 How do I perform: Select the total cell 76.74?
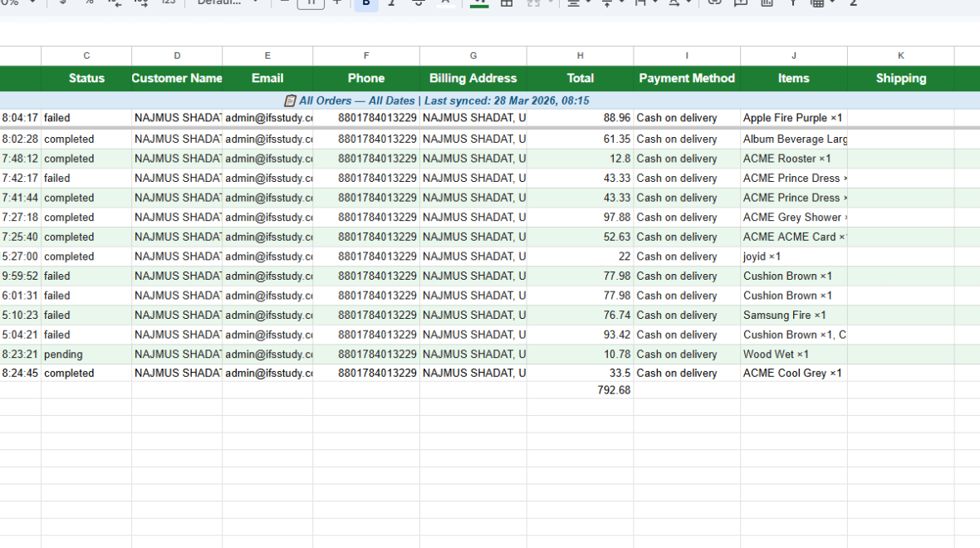pos(580,315)
